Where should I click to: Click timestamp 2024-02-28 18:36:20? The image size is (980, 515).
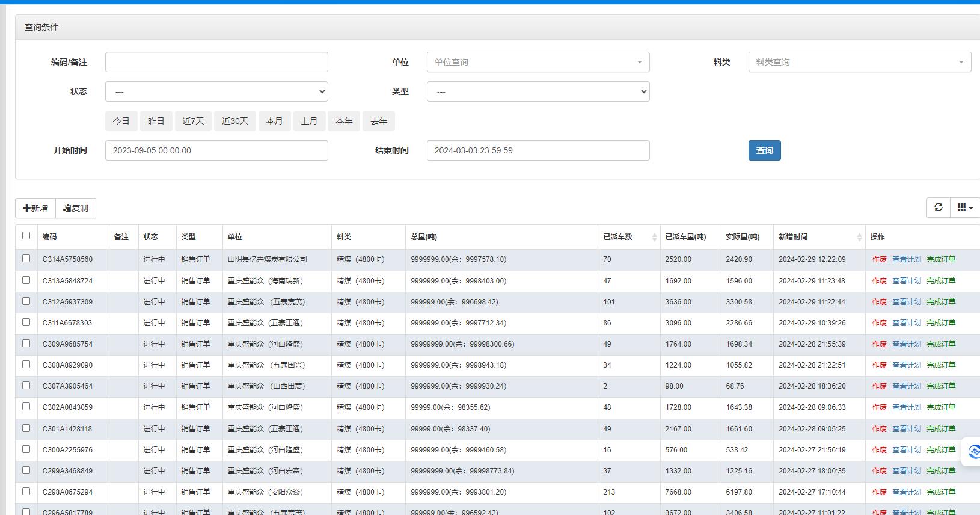(812, 386)
